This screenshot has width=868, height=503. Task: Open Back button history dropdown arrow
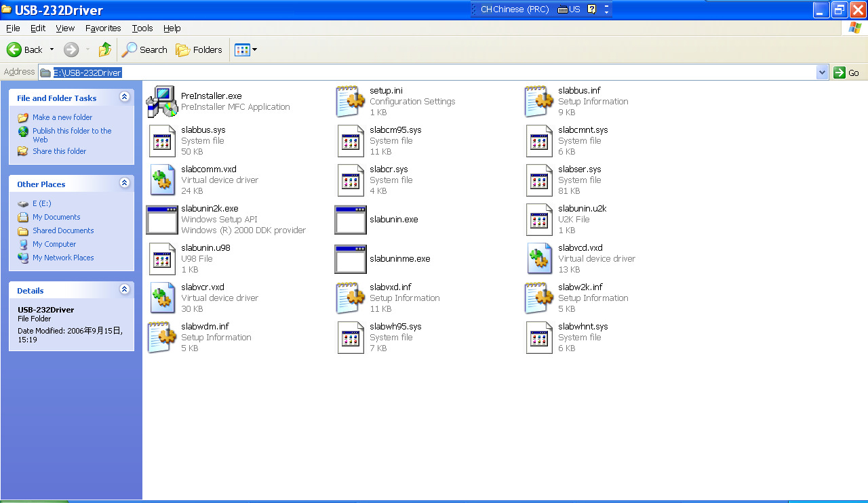[x=52, y=49]
